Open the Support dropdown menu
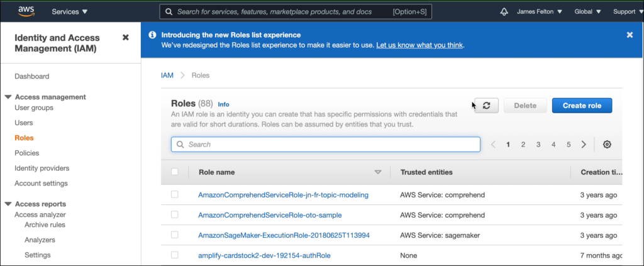 pyautogui.click(x=628, y=11)
